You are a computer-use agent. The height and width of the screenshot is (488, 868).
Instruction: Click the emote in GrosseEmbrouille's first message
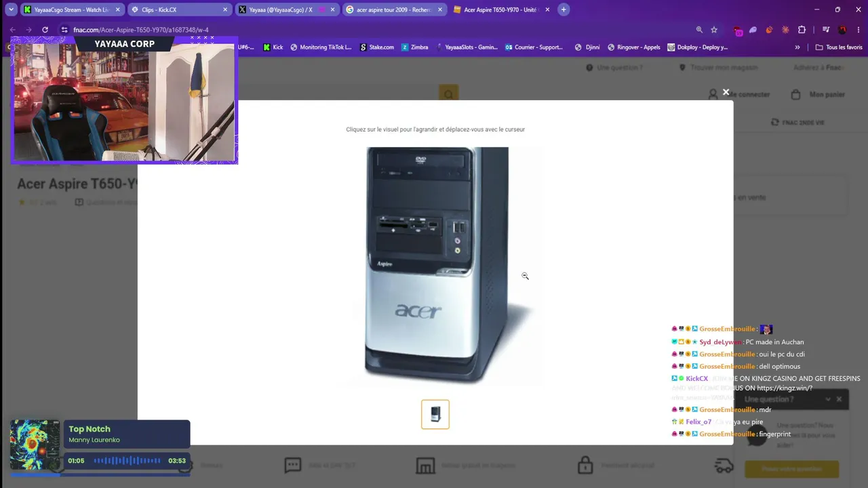coord(766,329)
